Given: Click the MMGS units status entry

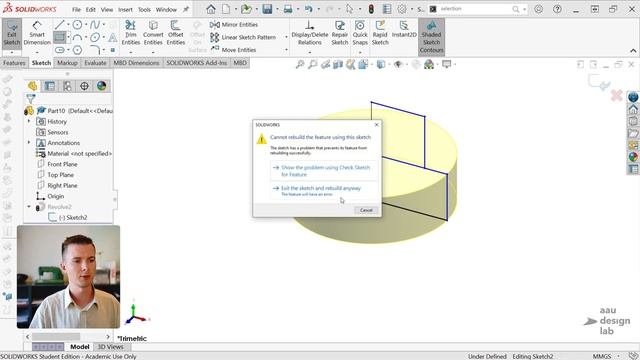Looking at the screenshot, I should (602, 356).
